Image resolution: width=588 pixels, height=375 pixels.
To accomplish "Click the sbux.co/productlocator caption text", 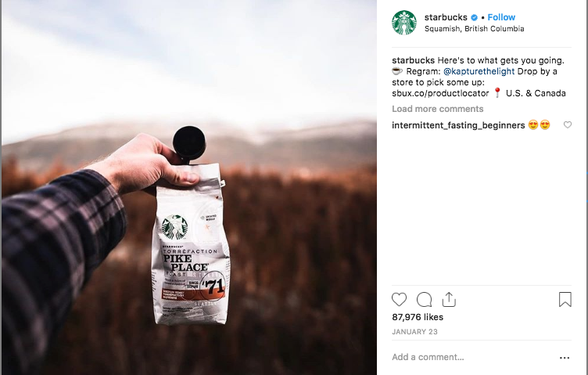I will click(x=441, y=93).
